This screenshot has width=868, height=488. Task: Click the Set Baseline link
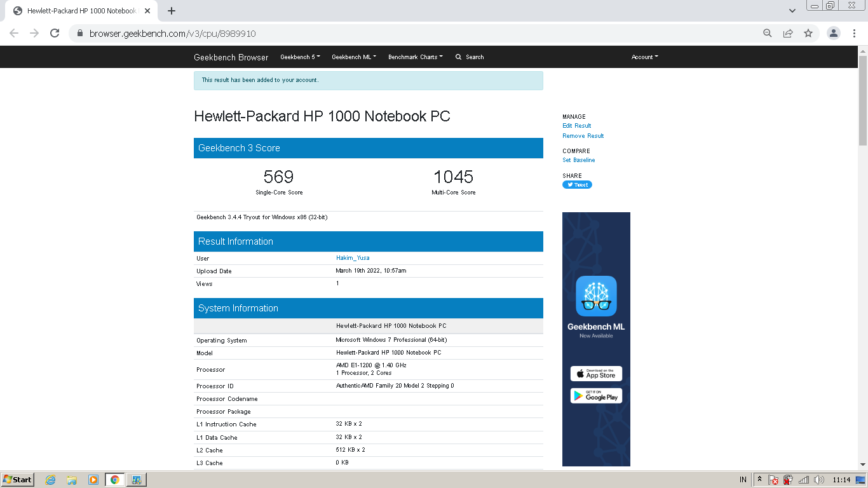(579, 160)
